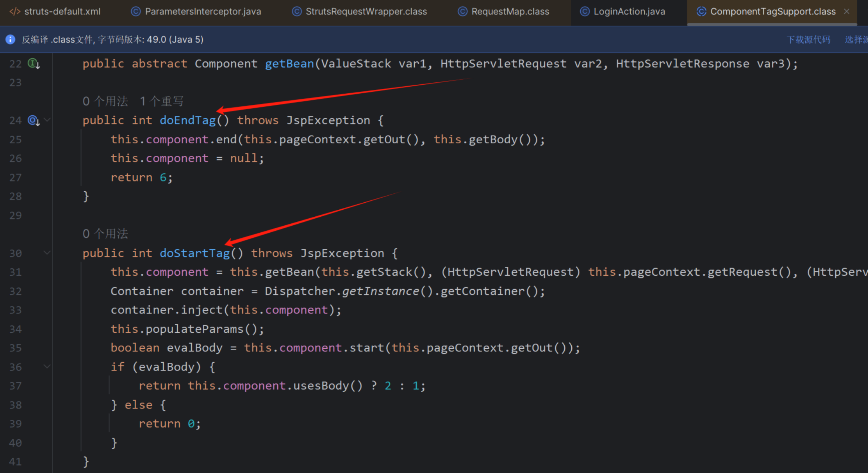868x473 pixels.
Task: Click the '0 个用法' usages hint above doStartTag
Action: (105, 234)
